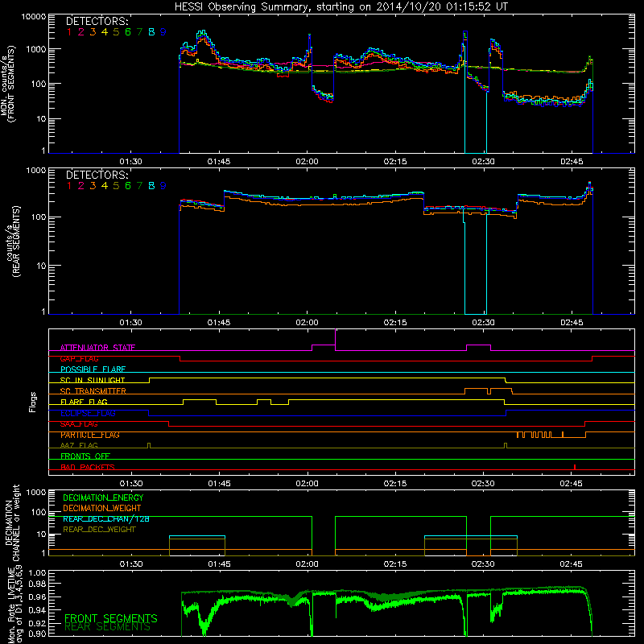This screenshot has height=644, width=644.
Task: Select the red detector 1 label in rear segments legend
Action: [x=69, y=186]
